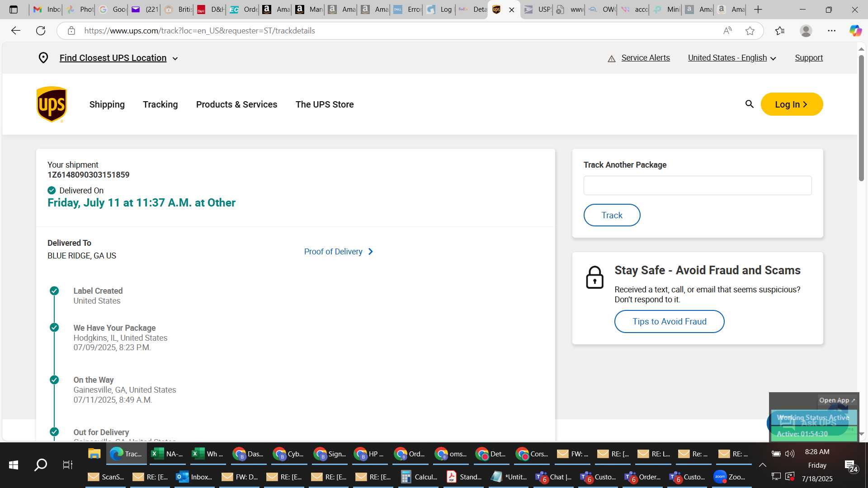The width and height of the screenshot is (868, 488).
Task: Open the browser Settings and more menu
Action: (832, 31)
